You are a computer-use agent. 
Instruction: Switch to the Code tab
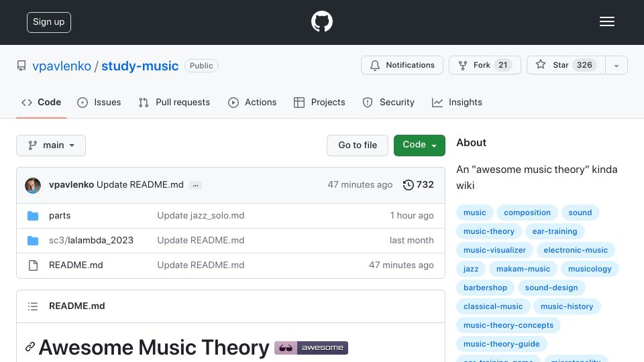coord(41,102)
